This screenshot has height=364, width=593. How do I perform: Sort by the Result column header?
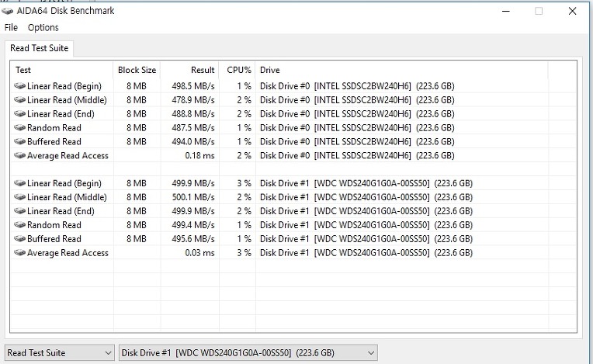pos(190,71)
